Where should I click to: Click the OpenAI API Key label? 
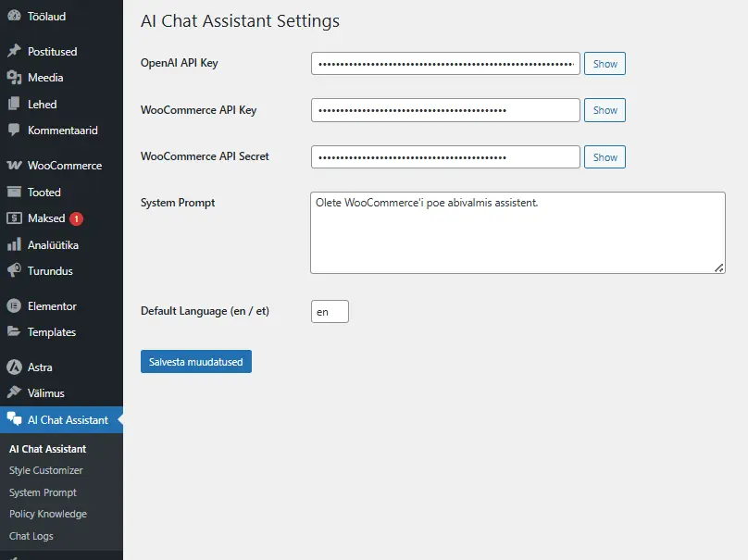[179, 63]
